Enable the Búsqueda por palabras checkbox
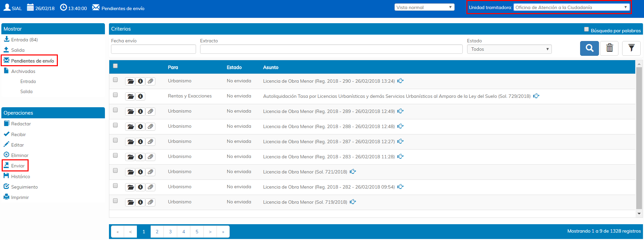This screenshot has height=240, width=644. pos(586,30)
